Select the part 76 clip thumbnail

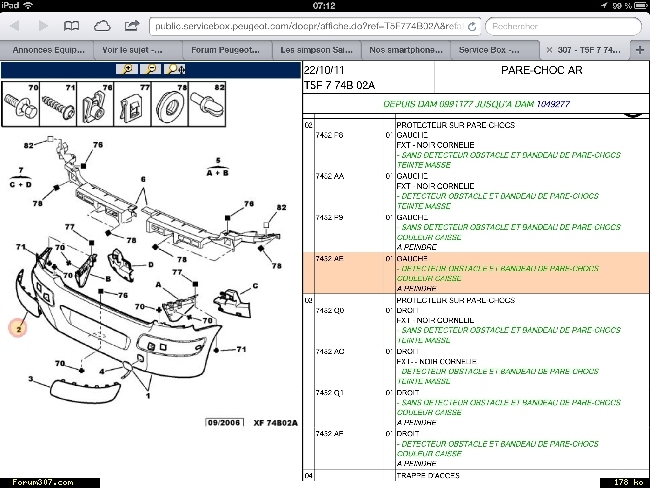click(x=95, y=104)
